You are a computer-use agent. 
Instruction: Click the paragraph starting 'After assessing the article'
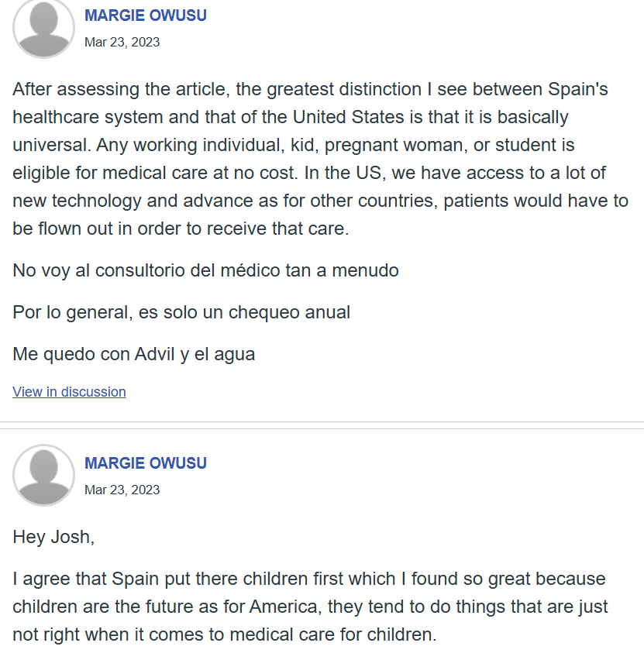tap(310, 159)
